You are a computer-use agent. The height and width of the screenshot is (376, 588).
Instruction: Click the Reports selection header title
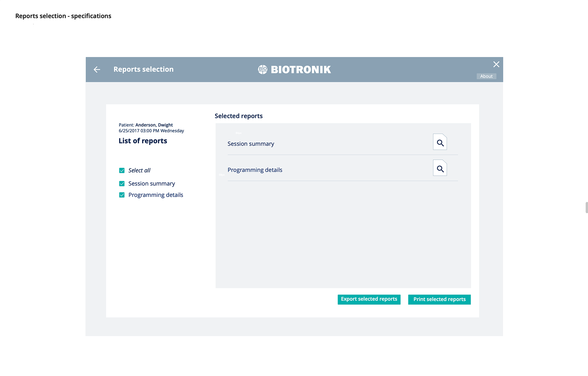pyautogui.click(x=143, y=69)
